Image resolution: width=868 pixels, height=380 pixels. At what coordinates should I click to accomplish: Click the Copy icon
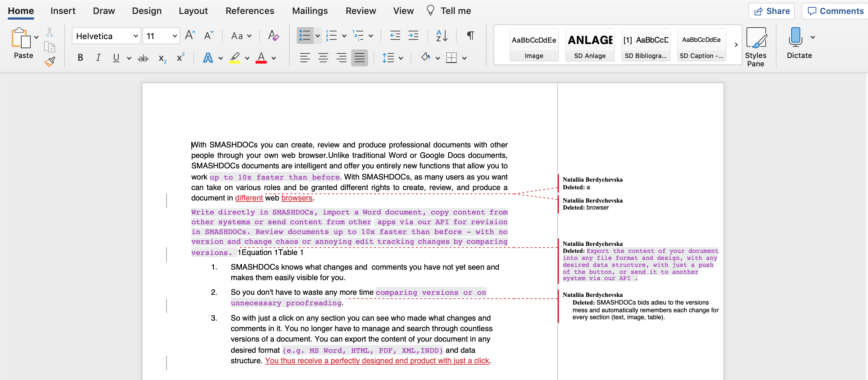click(50, 47)
